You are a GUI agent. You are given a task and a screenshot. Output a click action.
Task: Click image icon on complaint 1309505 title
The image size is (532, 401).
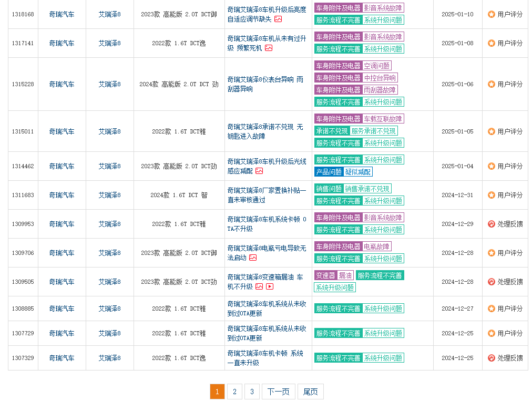pos(259,286)
